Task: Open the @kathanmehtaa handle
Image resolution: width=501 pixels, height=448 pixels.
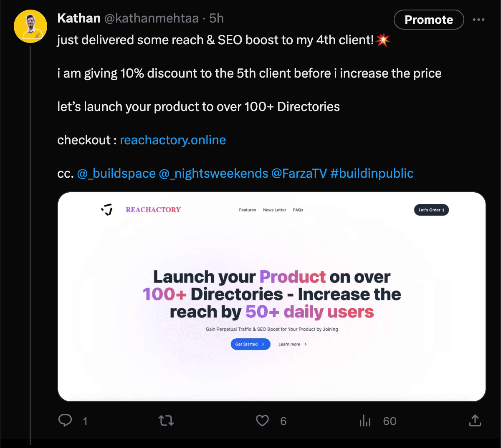Action: (x=151, y=18)
